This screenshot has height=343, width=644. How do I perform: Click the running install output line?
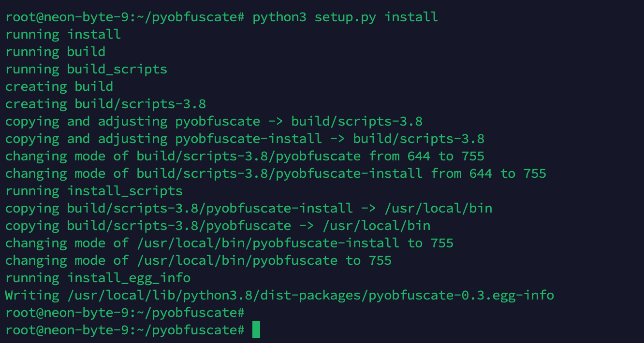tap(63, 34)
